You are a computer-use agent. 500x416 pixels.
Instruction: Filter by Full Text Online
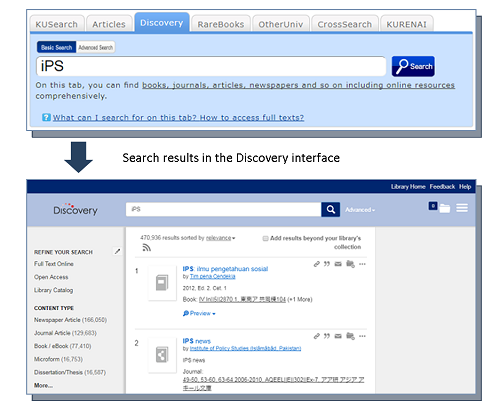coord(54,264)
